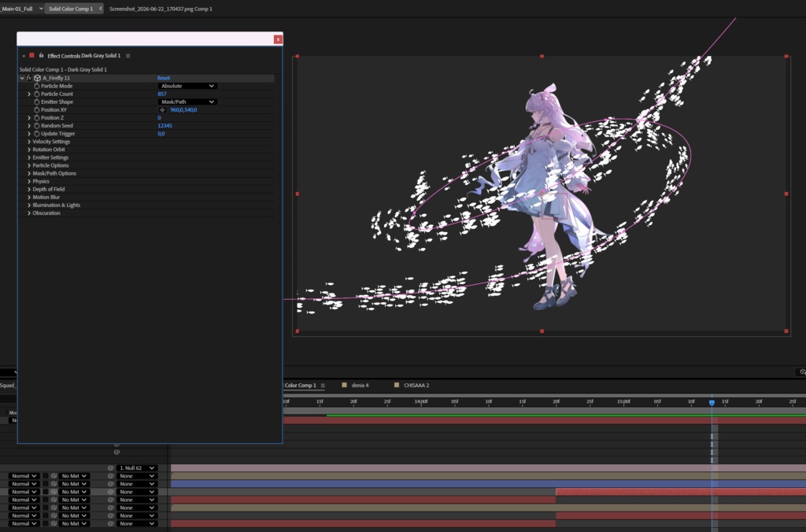
Task: Select the Solid Color Comp 1 viewer tab
Action: [71, 9]
